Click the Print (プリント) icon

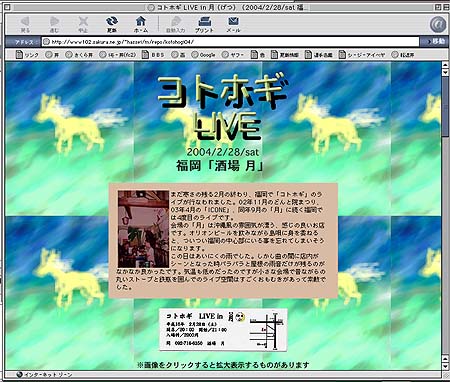204,24
